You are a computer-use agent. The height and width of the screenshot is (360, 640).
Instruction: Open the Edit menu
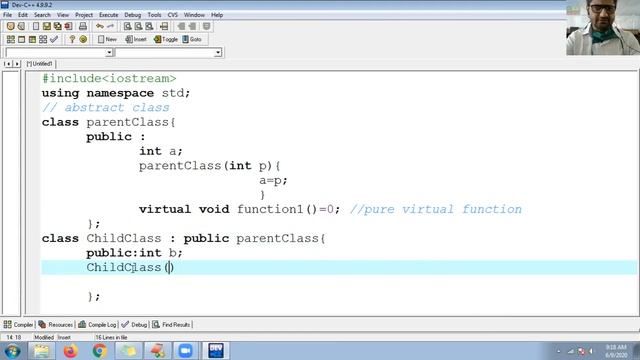tap(23, 15)
